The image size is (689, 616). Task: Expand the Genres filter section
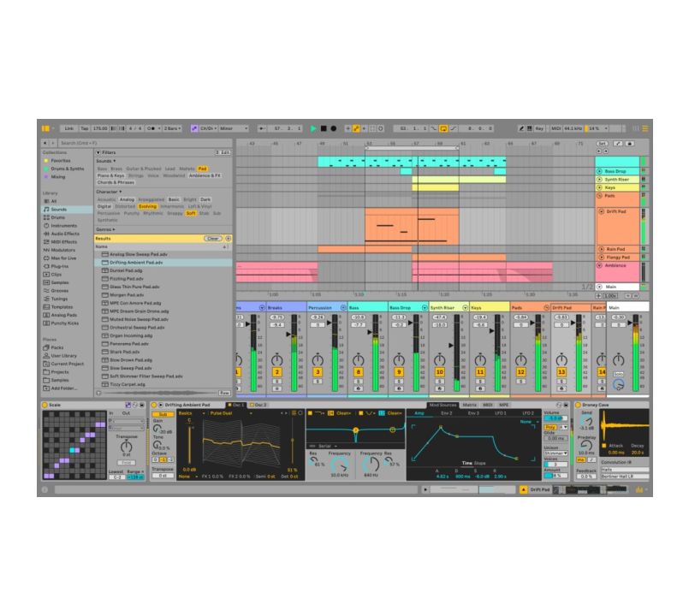104,229
